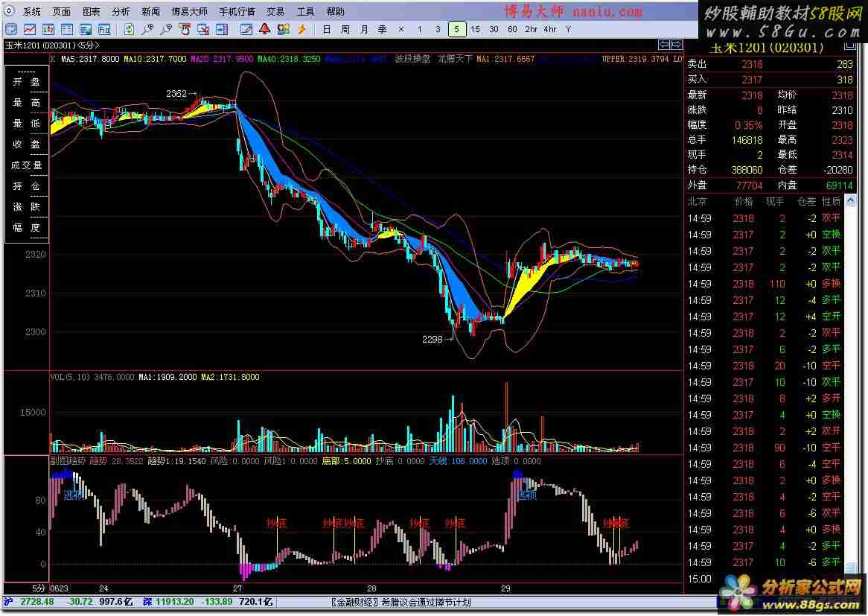This screenshot has height=616, width=868.
Task: Click the lightning bolt quick-trade icon
Action: (x=301, y=29)
